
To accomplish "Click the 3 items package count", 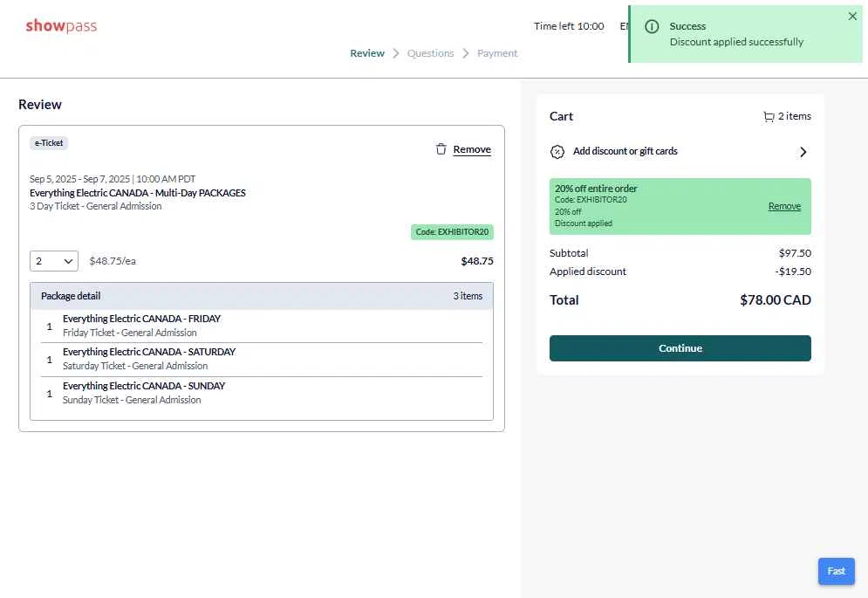I will (468, 296).
